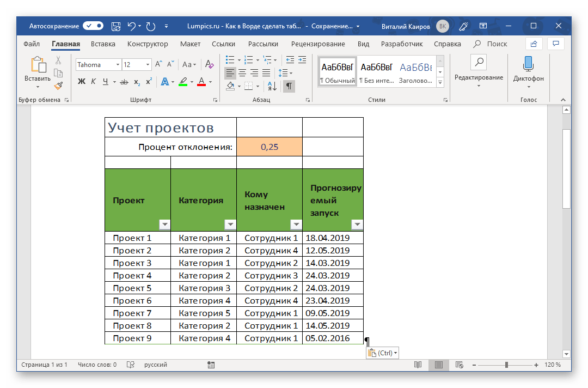
Task: Clear all formatting icon
Action: coord(210,64)
